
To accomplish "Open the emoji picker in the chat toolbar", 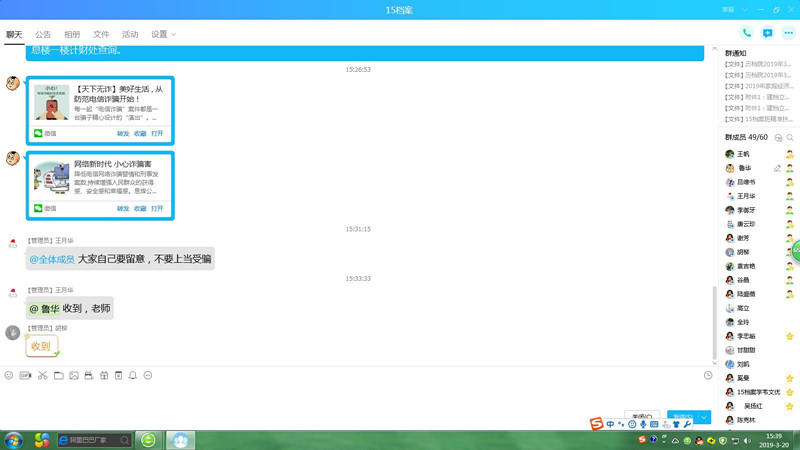I will coord(9,376).
